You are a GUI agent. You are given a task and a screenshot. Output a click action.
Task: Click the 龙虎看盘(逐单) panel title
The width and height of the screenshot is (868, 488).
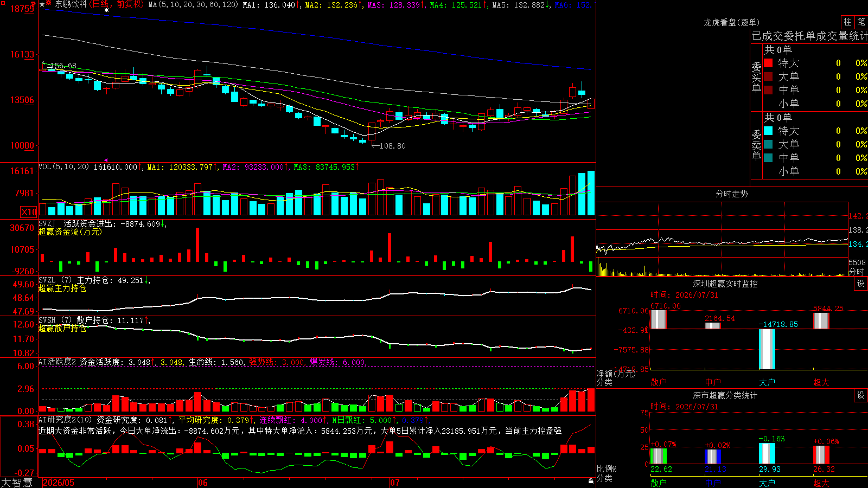point(731,22)
